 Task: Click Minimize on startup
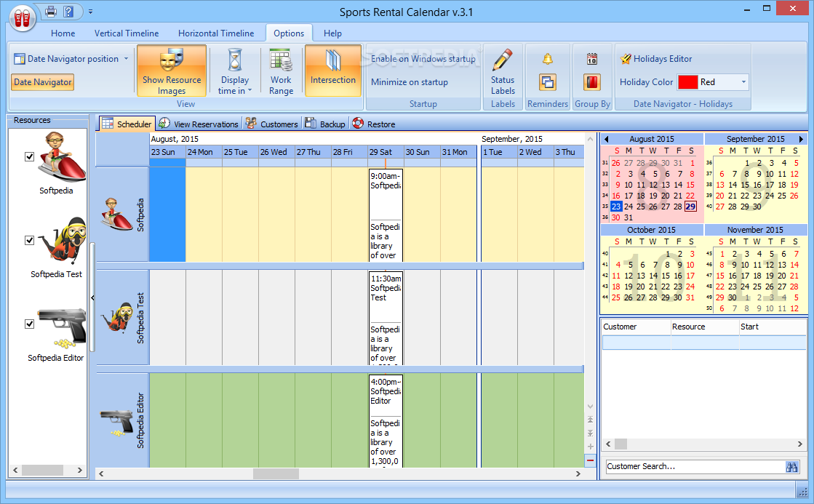pos(409,82)
